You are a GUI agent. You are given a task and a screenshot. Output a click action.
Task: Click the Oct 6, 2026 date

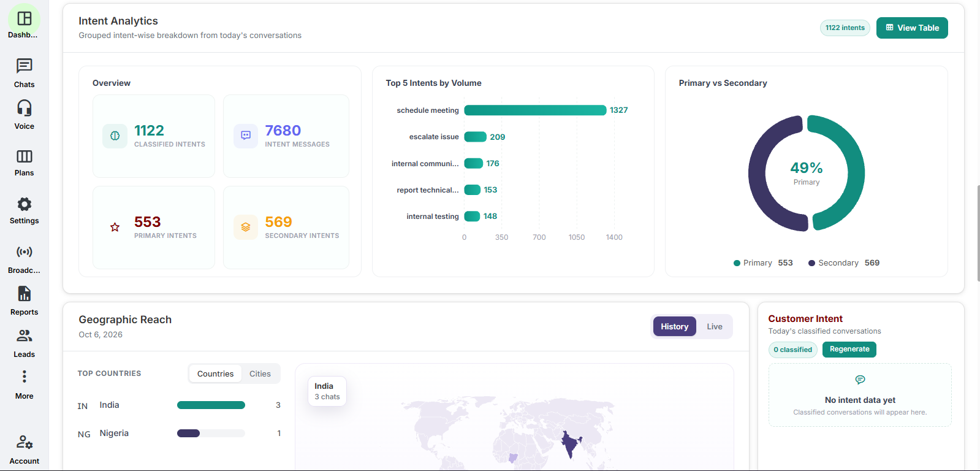coord(101,335)
